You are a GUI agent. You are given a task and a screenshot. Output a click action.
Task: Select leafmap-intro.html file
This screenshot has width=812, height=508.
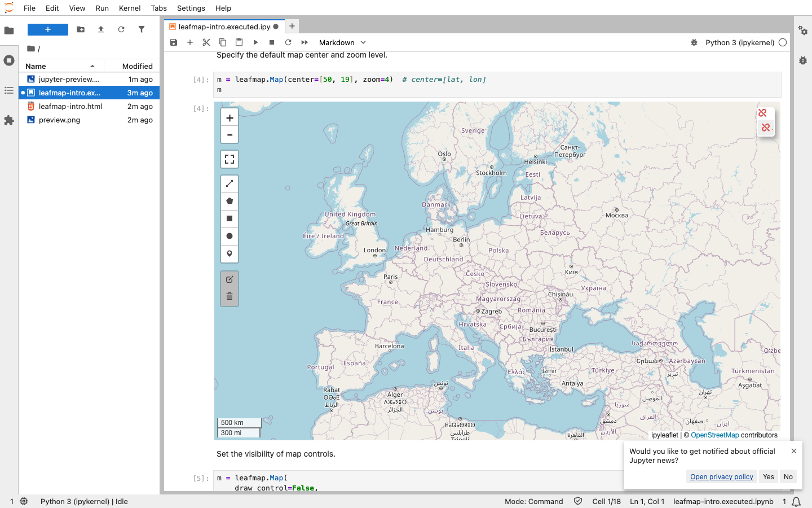pos(89,106)
